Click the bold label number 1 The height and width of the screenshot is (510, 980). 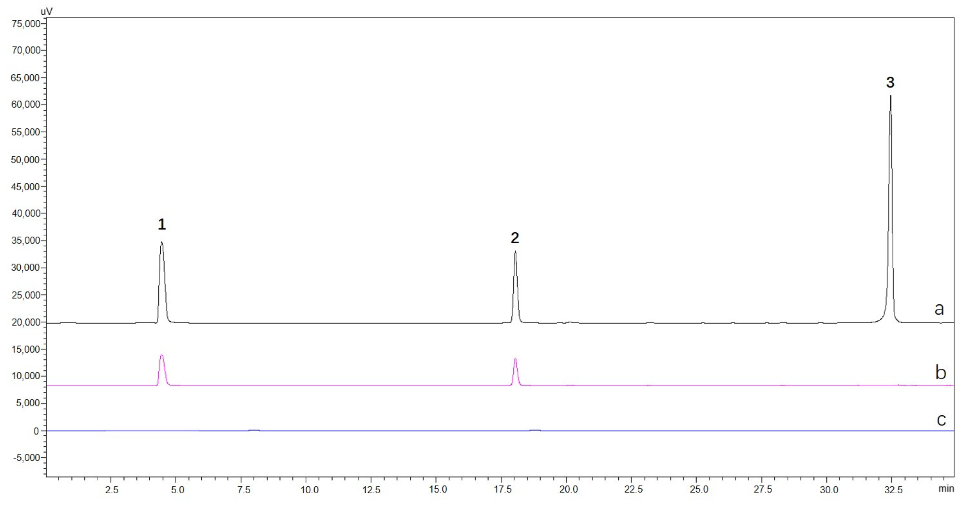pos(162,225)
